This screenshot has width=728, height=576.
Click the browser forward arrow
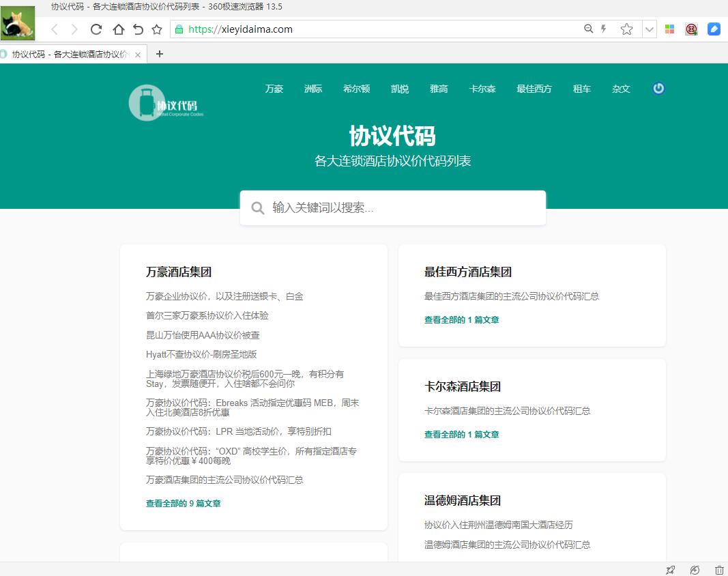click(x=74, y=30)
